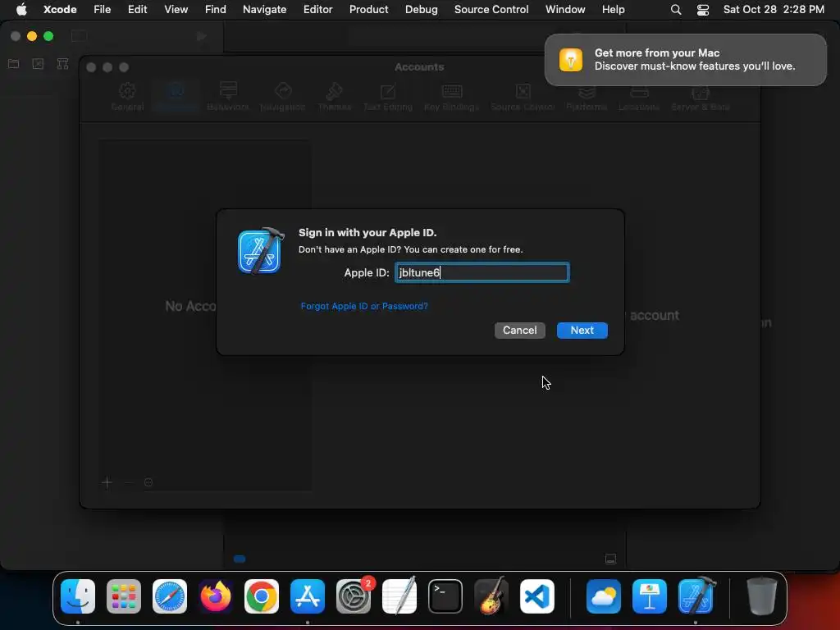Select the Locations preferences tab
The width and height of the screenshot is (840, 630).
coord(639,97)
